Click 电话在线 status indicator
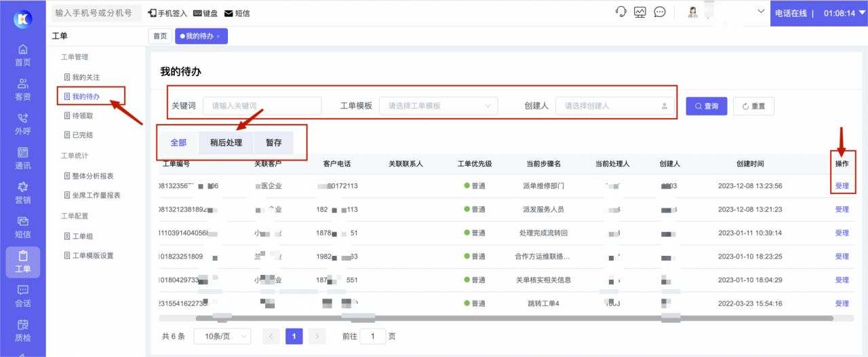 (x=791, y=14)
